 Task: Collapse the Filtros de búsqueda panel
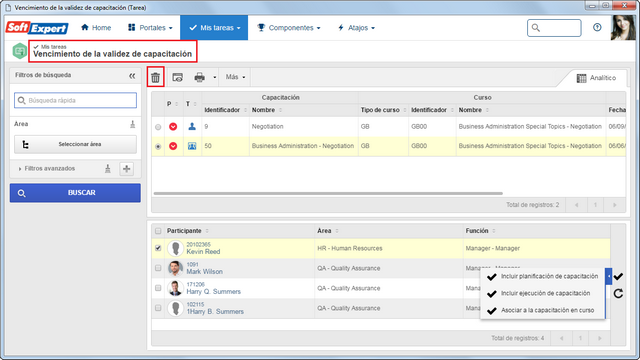point(132,76)
